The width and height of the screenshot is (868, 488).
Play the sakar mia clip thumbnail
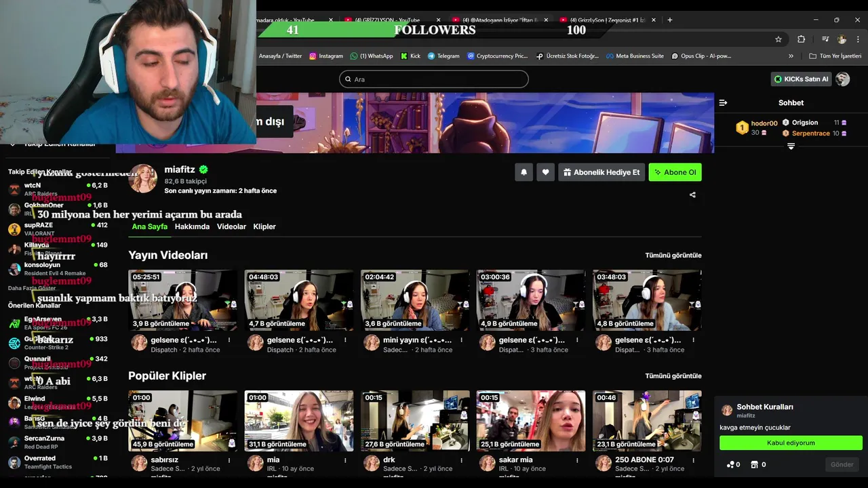(531, 421)
